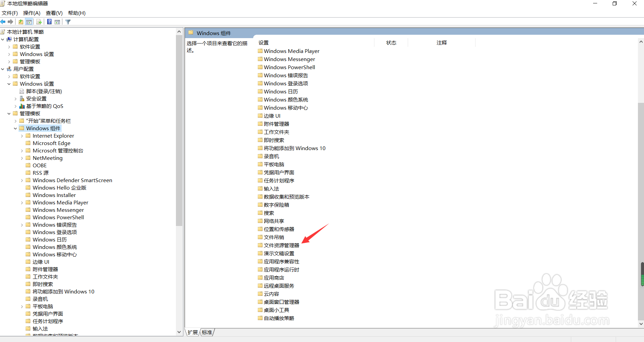The height and width of the screenshot is (342, 644).
Task: Expand Windows Media Player tree node
Action: (22, 203)
